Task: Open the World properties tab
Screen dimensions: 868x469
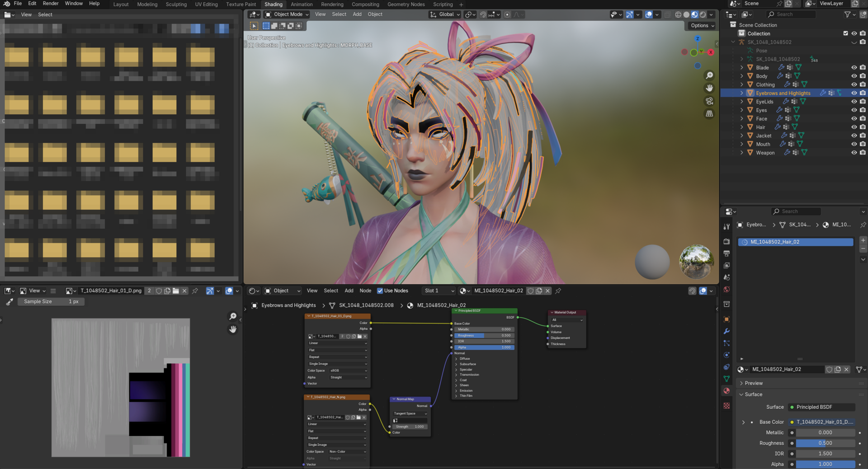Action: point(726,289)
